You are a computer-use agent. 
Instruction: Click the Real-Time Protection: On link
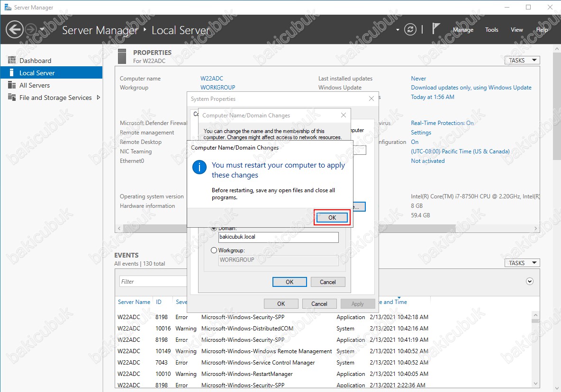(x=442, y=123)
